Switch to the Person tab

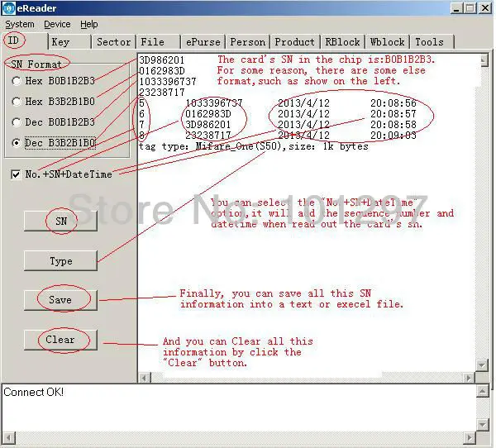point(248,42)
